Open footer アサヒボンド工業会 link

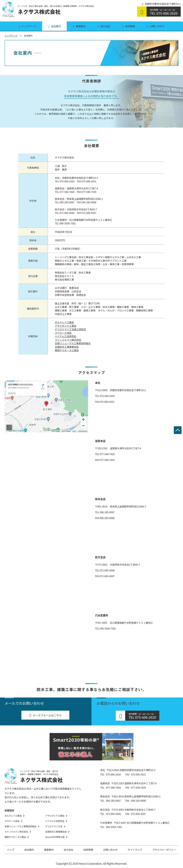pos(56,816)
